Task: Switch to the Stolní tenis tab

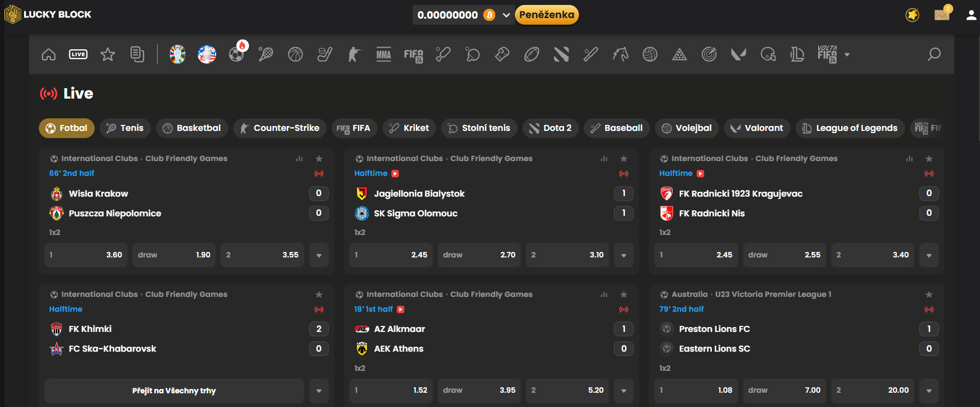Action: pos(479,128)
